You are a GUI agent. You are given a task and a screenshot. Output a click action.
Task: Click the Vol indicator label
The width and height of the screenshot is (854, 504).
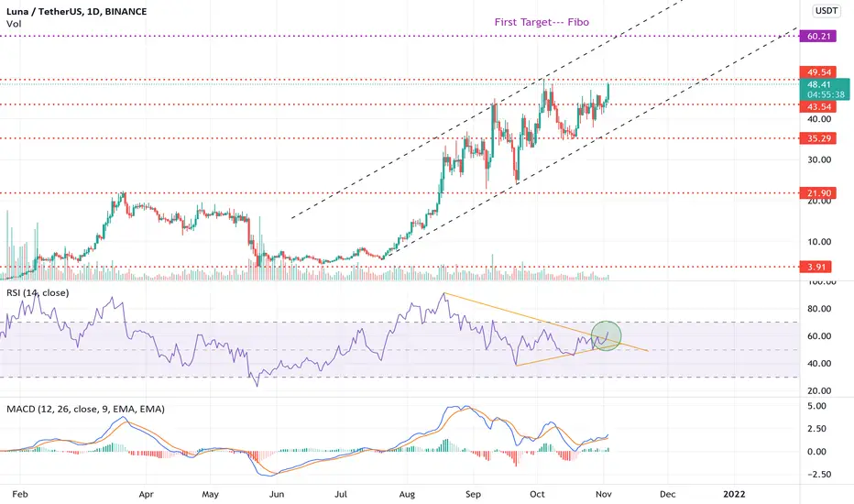(x=14, y=24)
